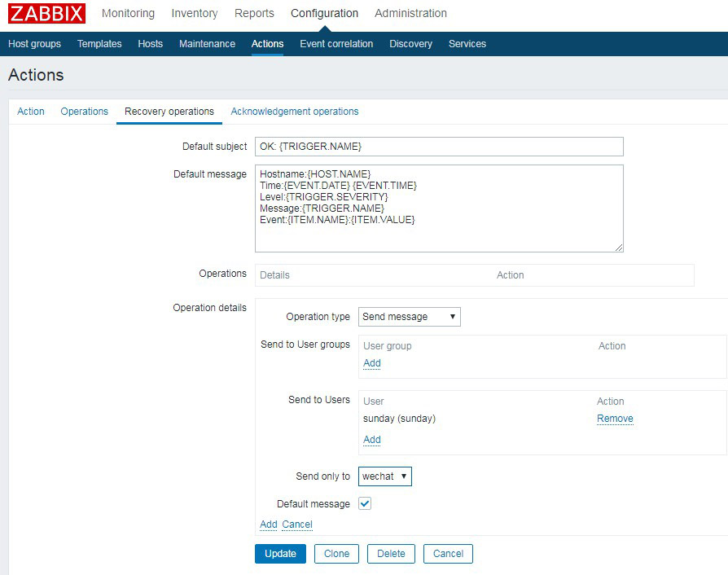Remove user sunday from recipients
The image size is (728, 575).
pos(614,419)
